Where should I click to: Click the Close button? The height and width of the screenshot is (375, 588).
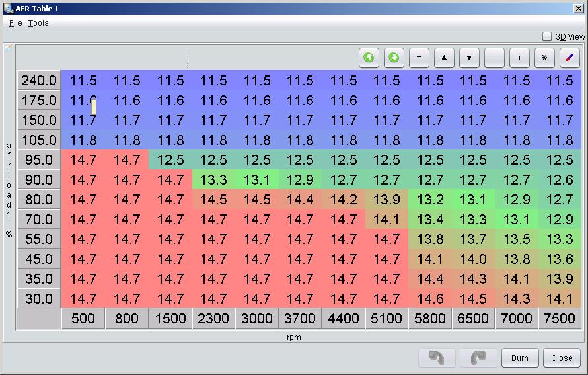pos(562,358)
